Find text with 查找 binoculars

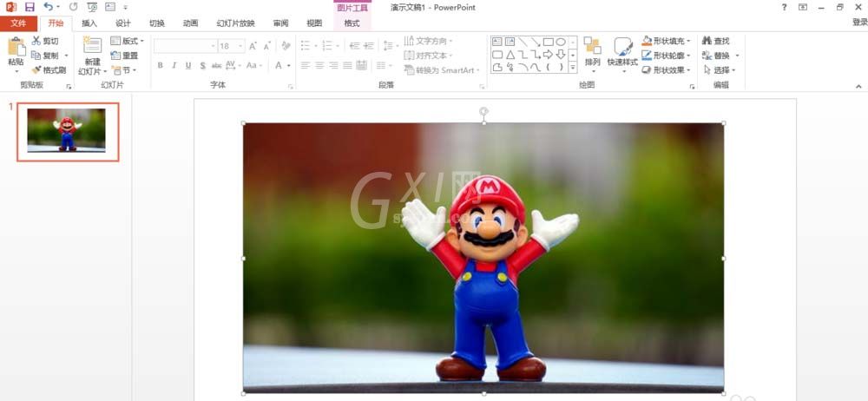coord(716,41)
